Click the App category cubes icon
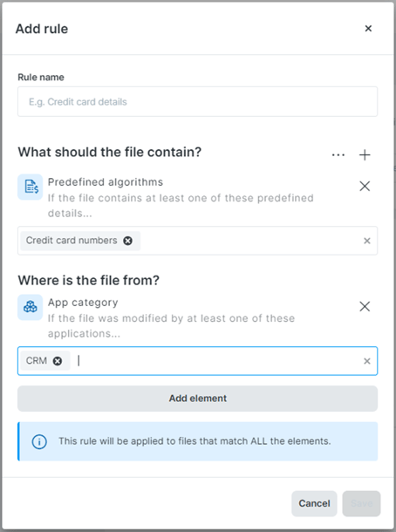 click(x=31, y=307)
